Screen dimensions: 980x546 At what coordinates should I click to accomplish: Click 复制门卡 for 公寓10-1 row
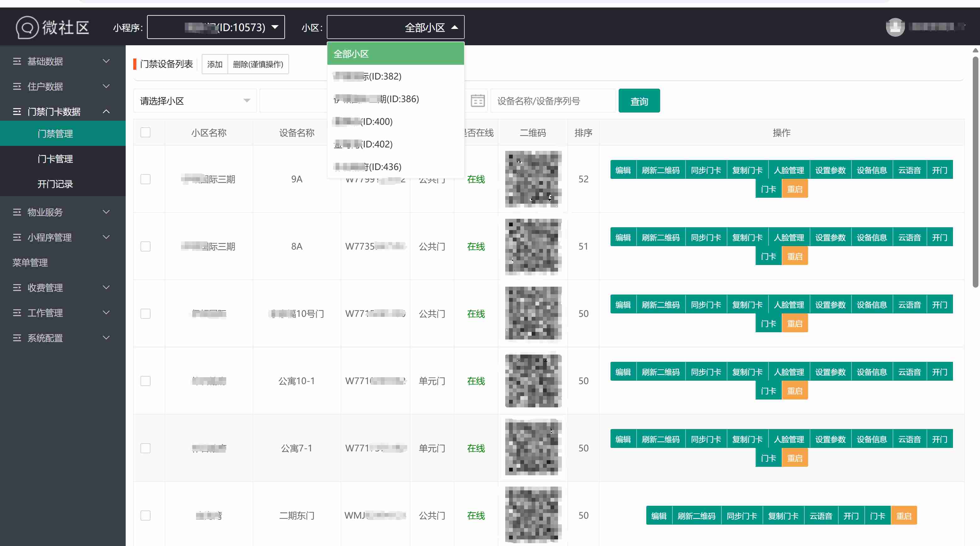click(x=747, y=372)
